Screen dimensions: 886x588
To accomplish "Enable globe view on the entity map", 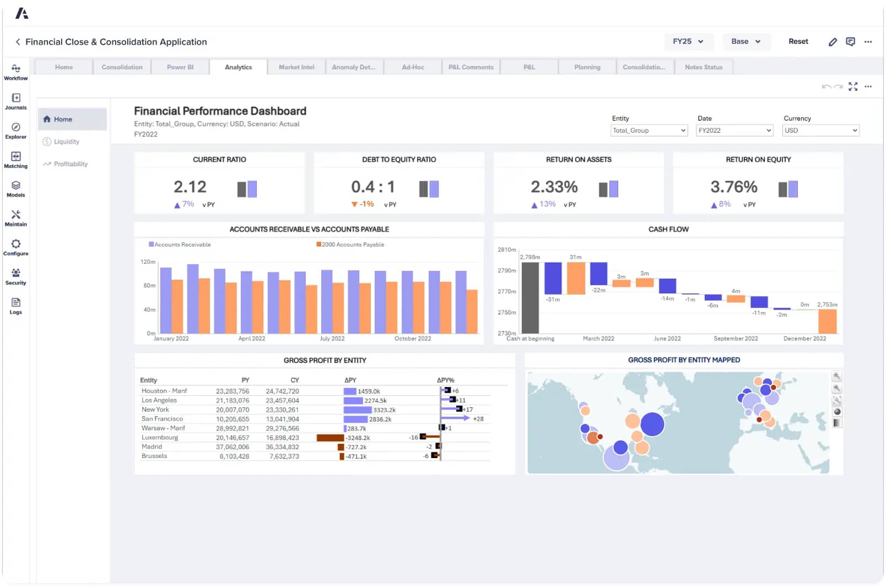I will pyautogui.click(x=836, y=411).
